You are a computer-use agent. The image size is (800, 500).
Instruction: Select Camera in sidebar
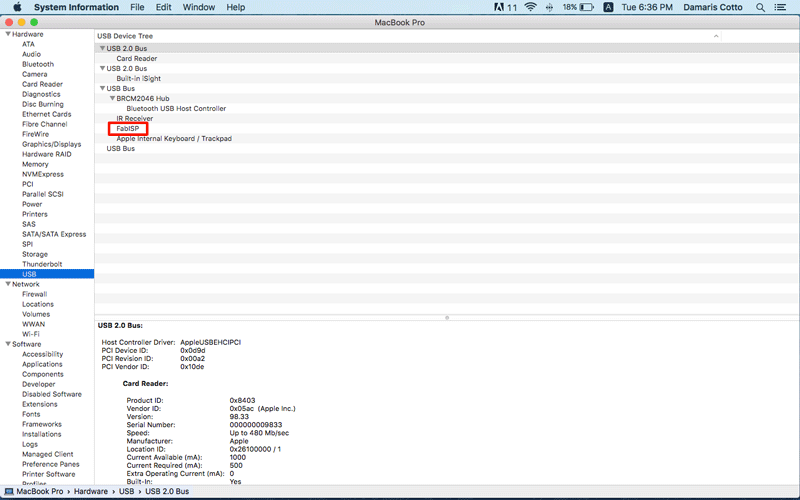coord(35,74)
